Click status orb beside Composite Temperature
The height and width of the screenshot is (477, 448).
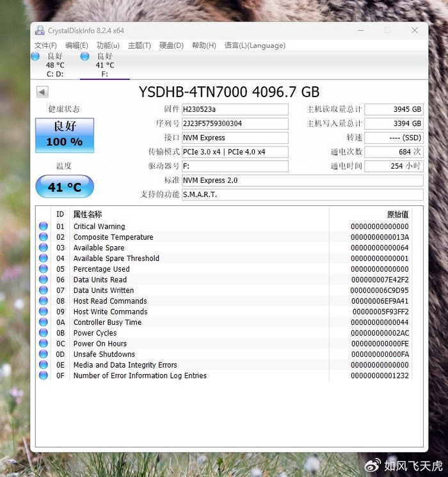click(x=44, y=237)
